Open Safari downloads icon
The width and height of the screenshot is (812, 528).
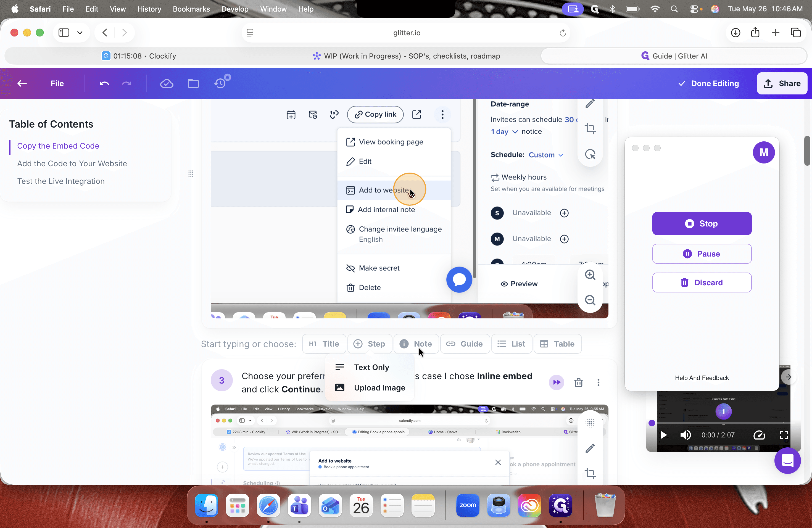pyautogui.click(x=735, y=33)
